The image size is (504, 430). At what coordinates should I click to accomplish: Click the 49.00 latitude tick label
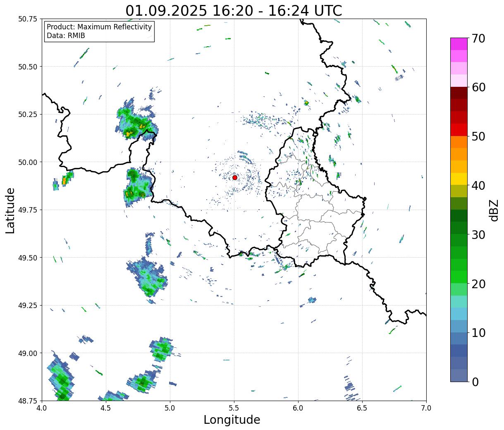(x=28, y=353)
